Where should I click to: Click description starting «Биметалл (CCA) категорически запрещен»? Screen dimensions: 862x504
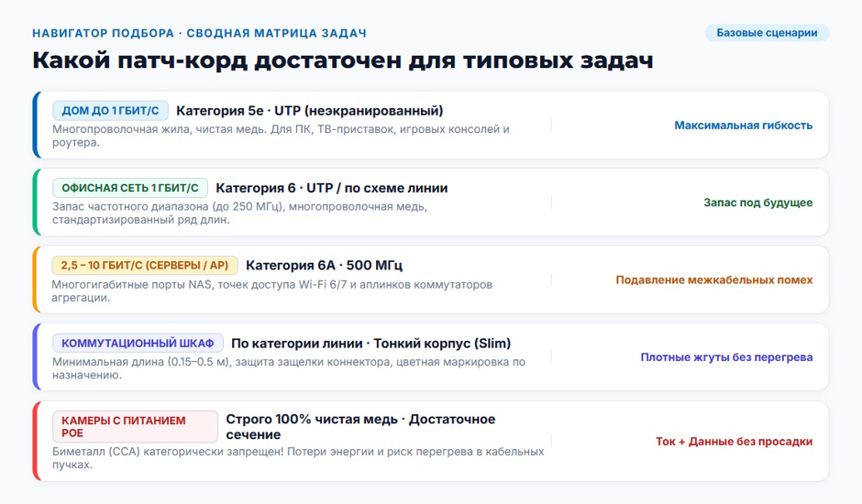(298, 458)
